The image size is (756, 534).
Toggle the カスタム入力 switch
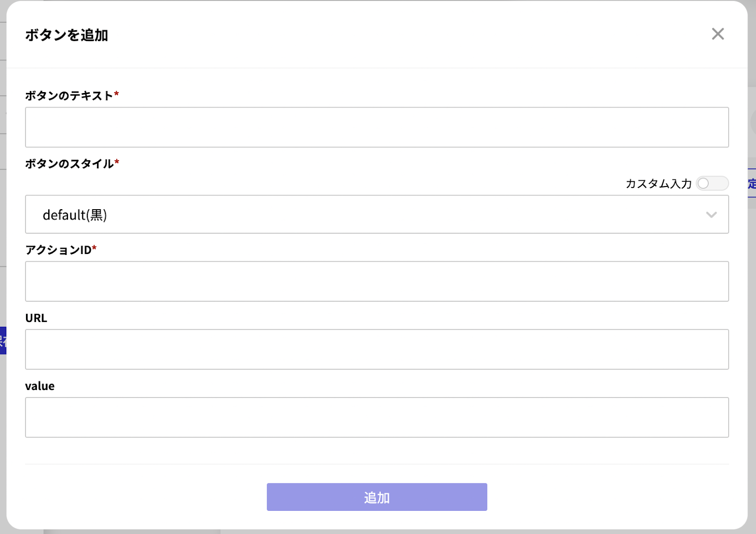pyautogui.click(x=712, y=183)
